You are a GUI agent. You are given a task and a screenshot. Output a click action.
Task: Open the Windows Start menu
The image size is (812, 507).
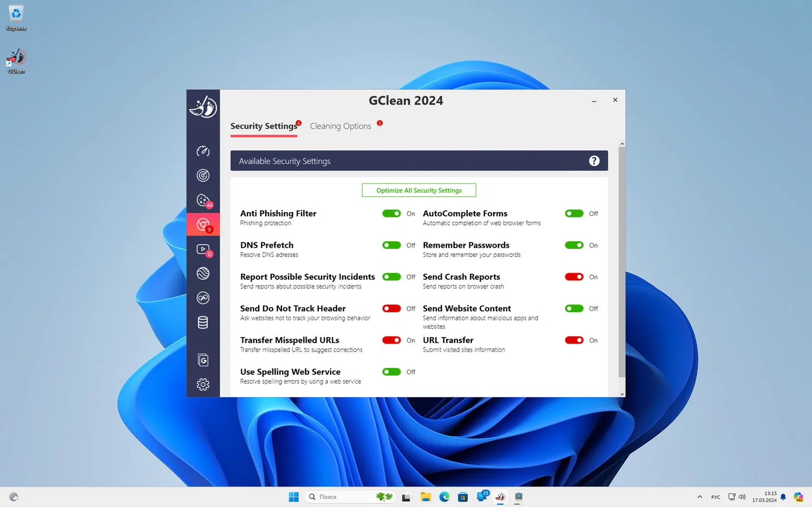tap(294, 497)
